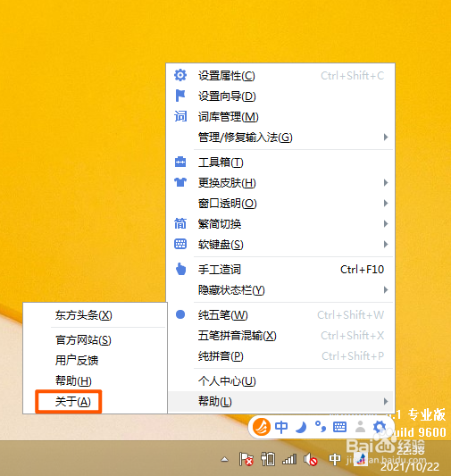Open 设置向导(D) menu entry
Image resolution: width=451 pixels, height=476 pixels.
pyautogui.click(x=281, y=96)
